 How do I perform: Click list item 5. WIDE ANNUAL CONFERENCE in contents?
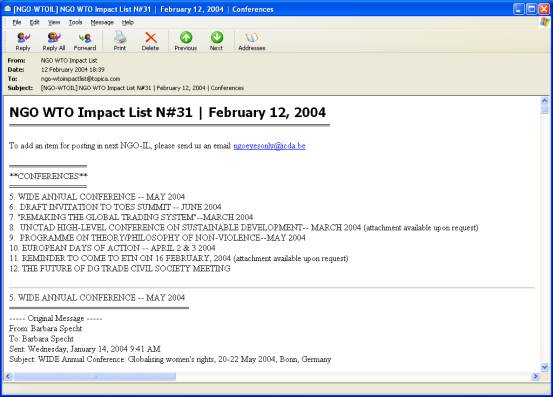97,196
